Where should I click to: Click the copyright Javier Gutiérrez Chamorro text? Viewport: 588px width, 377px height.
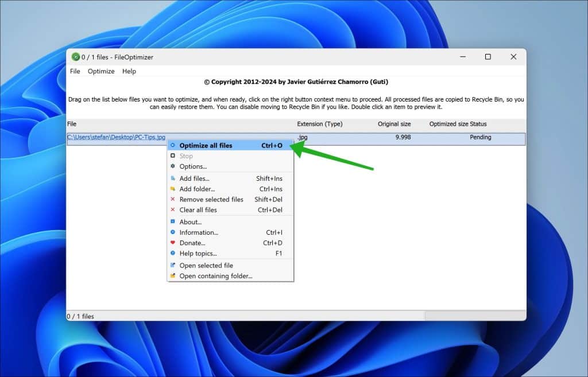pyautogui.click(x=296, y=81)
